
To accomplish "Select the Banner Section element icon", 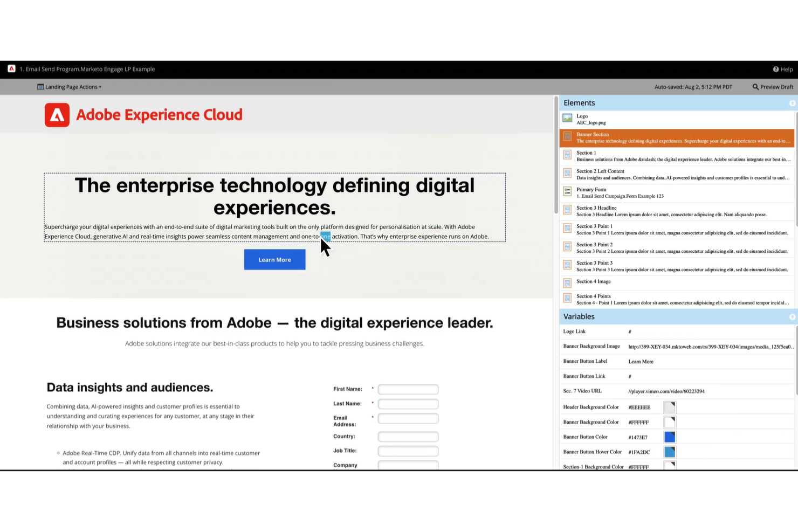I will (x=567, y=136).
